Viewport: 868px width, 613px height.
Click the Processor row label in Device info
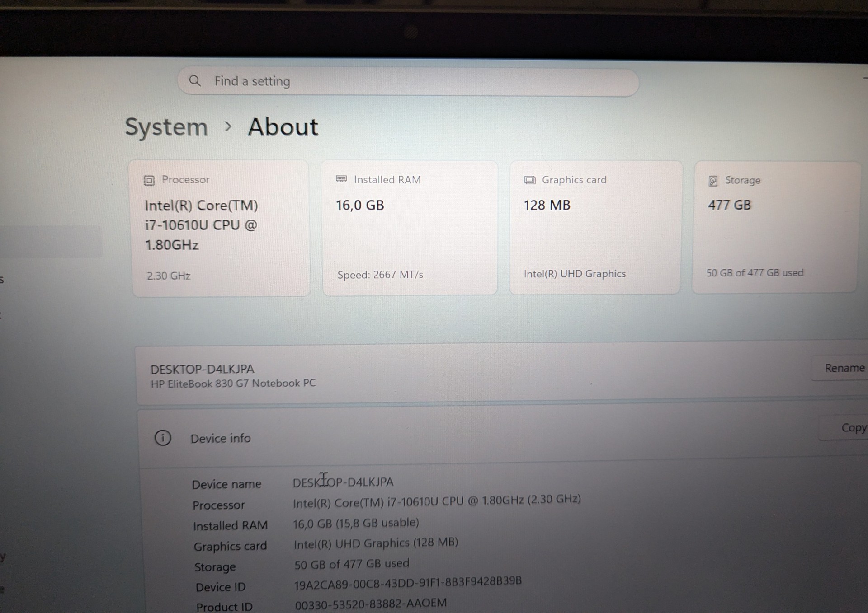click(x=218, y=505)
